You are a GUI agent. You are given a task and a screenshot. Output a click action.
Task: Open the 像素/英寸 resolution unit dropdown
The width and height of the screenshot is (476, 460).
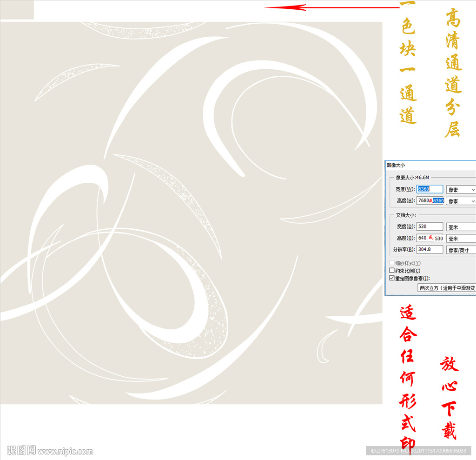(461, 250)
